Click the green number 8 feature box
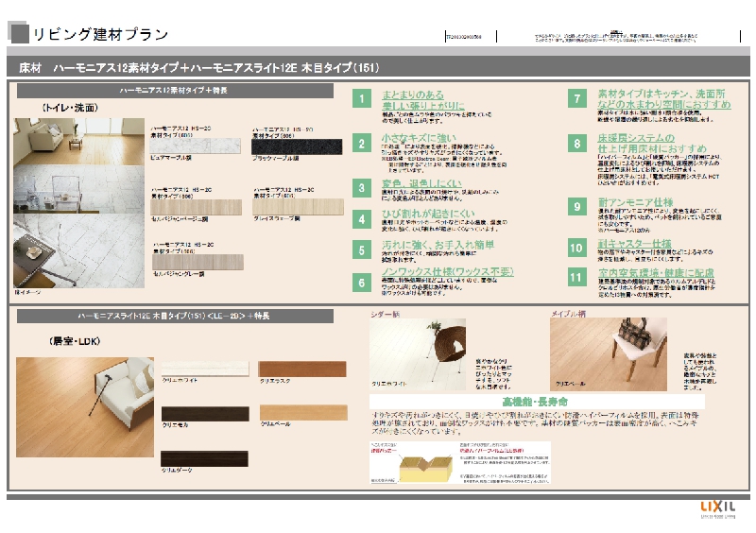This screenshot has width=756, height=533. (x=577, y=144)
